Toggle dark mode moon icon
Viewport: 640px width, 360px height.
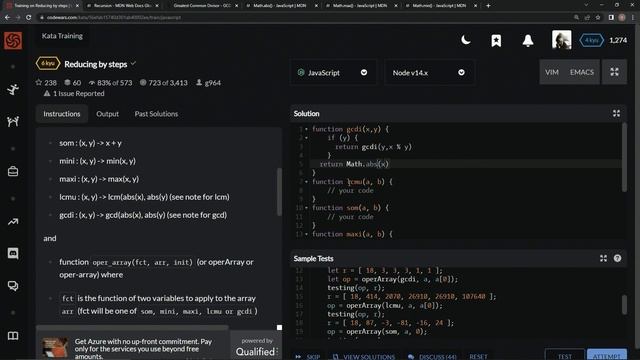(x=465, y=40)
